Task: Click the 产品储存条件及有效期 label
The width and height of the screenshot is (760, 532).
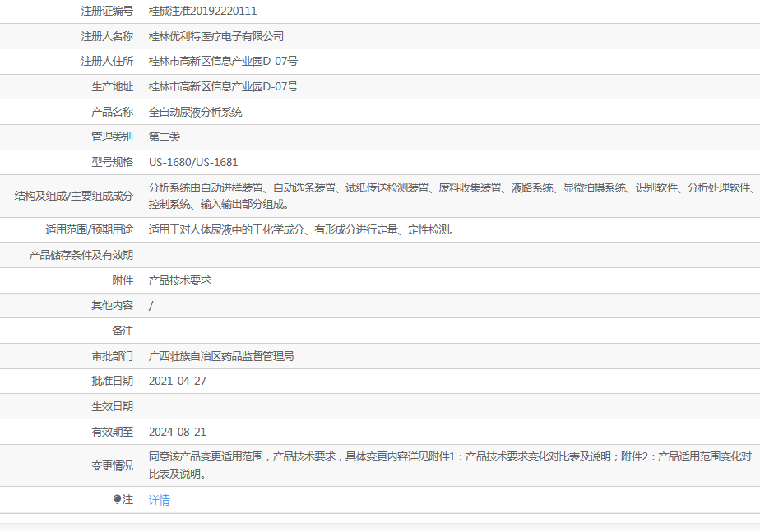Action: 81,256
